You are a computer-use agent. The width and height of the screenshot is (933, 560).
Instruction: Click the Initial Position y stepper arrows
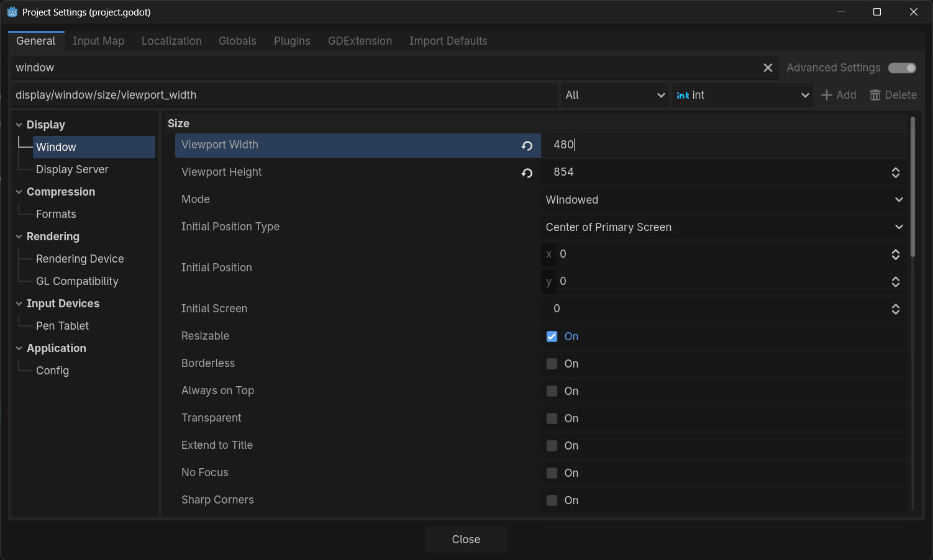tap(896, 282)
